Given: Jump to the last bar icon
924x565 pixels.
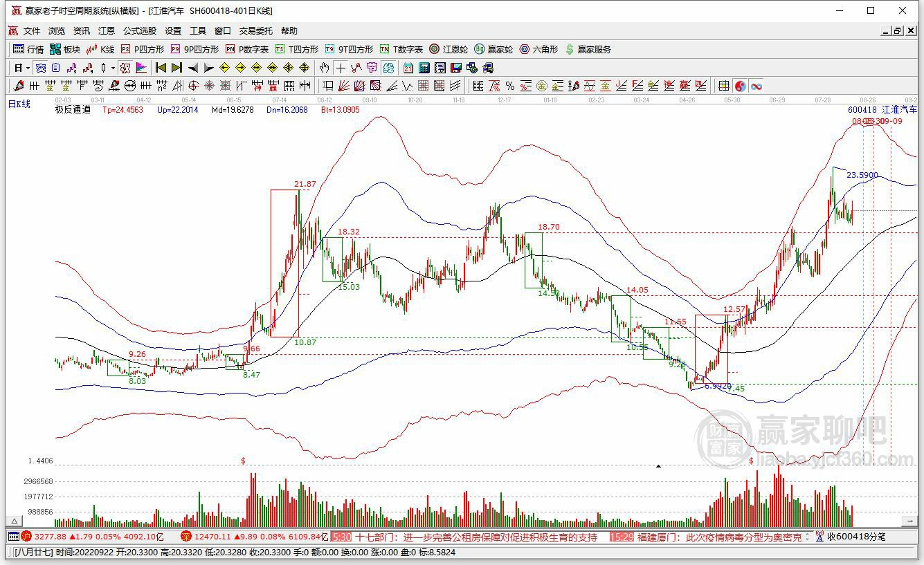Looking at the screenshot, I should (176, 68).
